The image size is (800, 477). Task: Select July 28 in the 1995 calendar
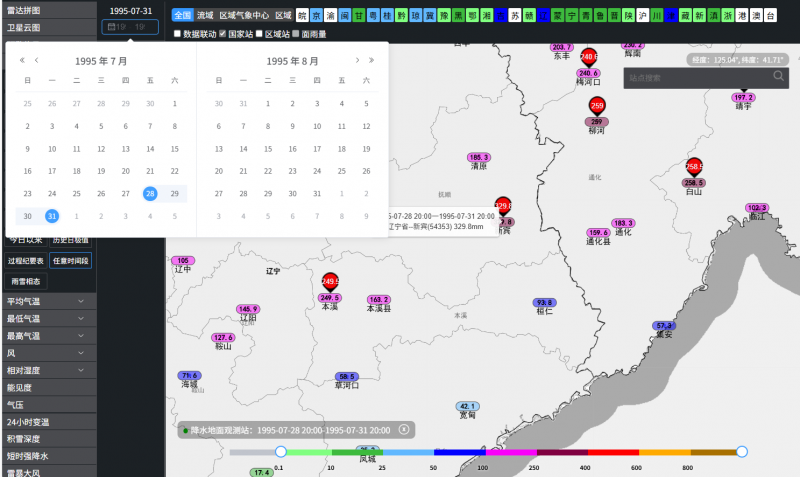click(x=150, y=193)
